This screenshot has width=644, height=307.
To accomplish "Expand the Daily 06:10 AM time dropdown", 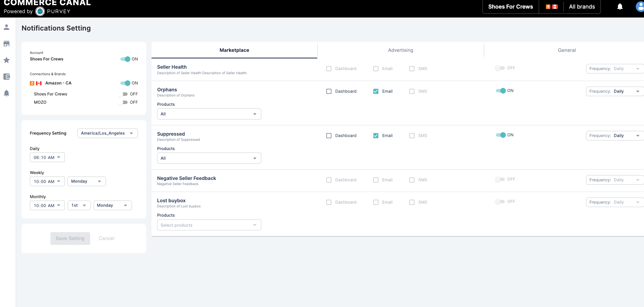I will click(47, 158).
